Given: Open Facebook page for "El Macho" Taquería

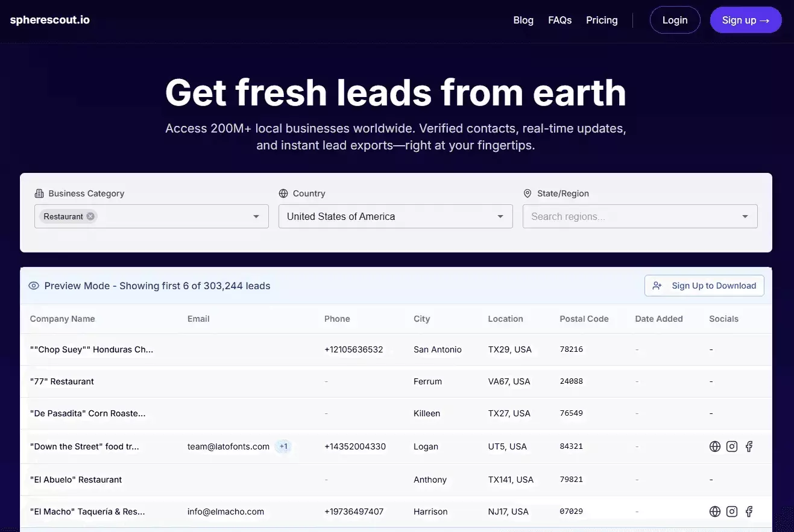Looking at the screenshot, I should (749, 511).
